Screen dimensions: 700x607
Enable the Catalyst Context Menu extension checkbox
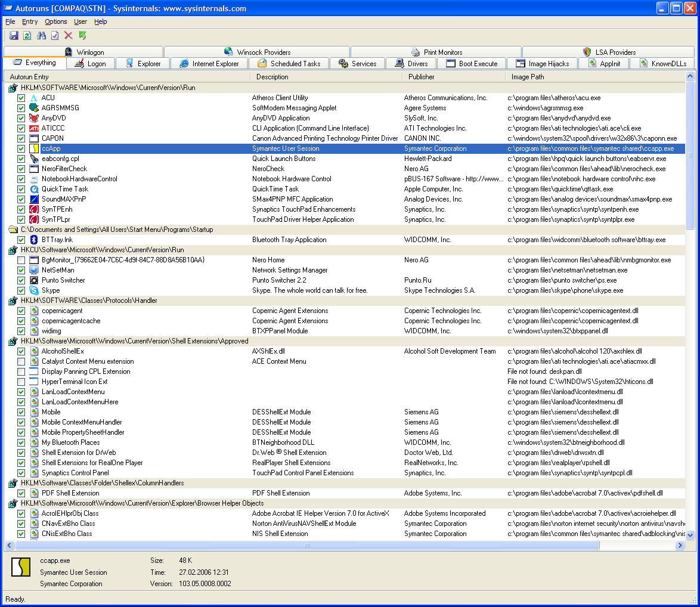[21, 361]
